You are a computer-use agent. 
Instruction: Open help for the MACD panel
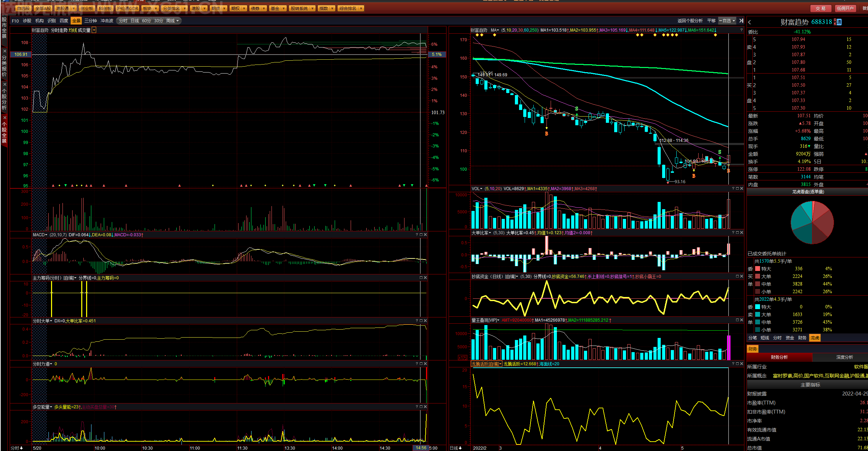[x=417, y=235]
